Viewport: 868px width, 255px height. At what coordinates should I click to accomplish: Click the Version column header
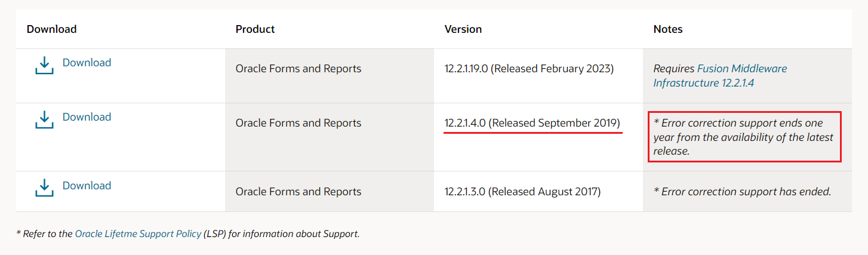coord(463,29)
